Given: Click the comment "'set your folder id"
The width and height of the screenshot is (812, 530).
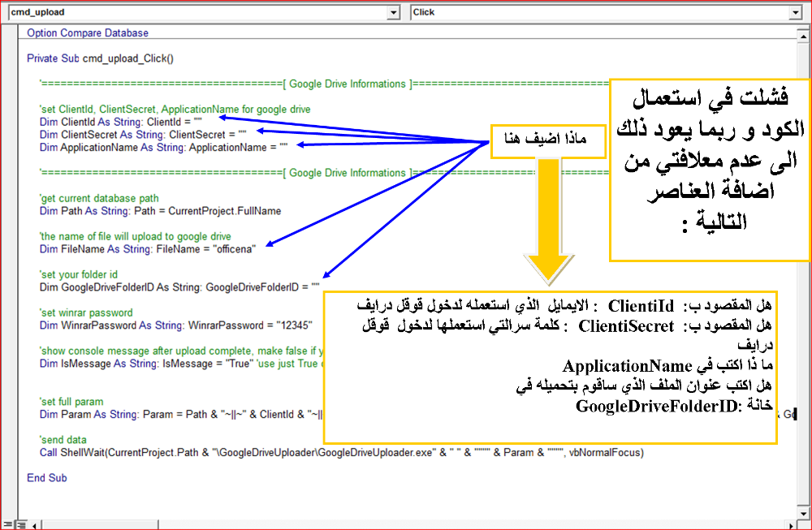Looking at the screenshot, I should click(78, 274).
